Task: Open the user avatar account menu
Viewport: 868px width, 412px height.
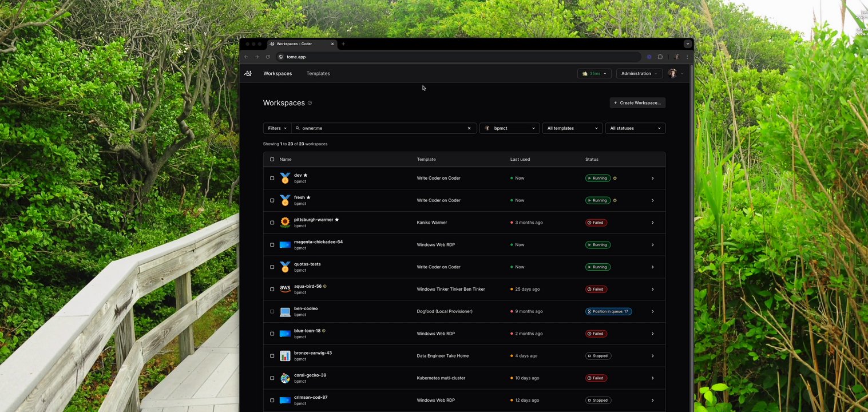Action: [676, 73]
